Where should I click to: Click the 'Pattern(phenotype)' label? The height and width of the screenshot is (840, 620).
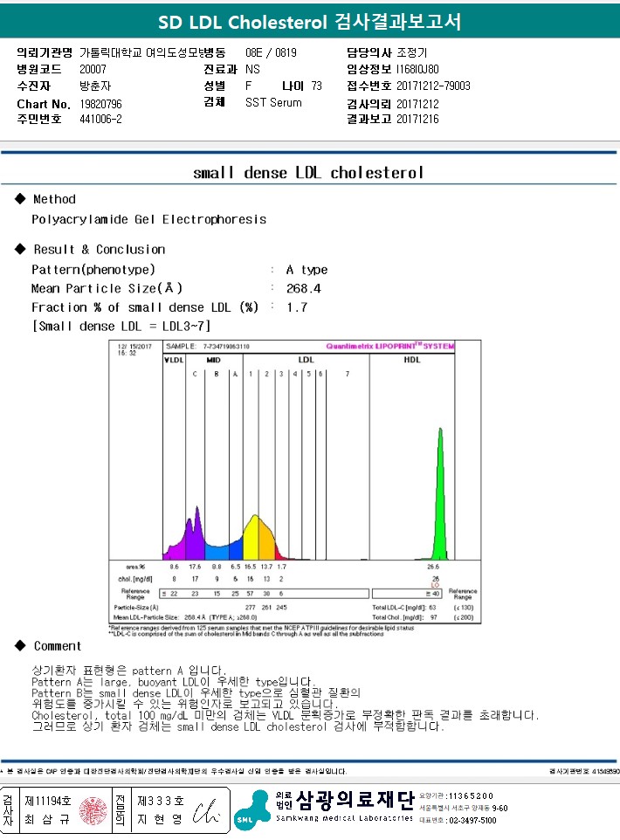click(93, 270)
